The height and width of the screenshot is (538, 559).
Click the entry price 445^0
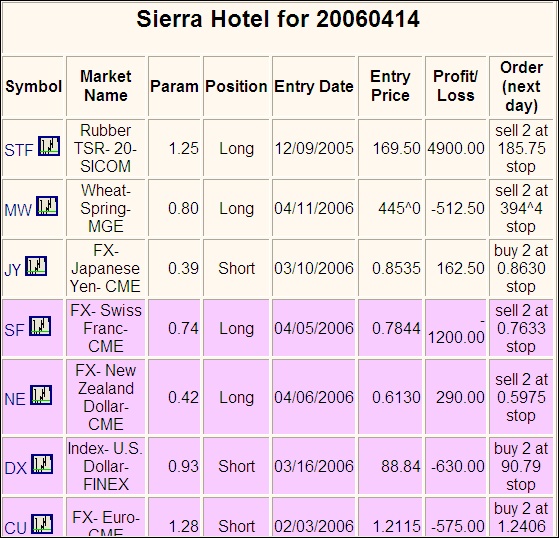coord(399,209)
